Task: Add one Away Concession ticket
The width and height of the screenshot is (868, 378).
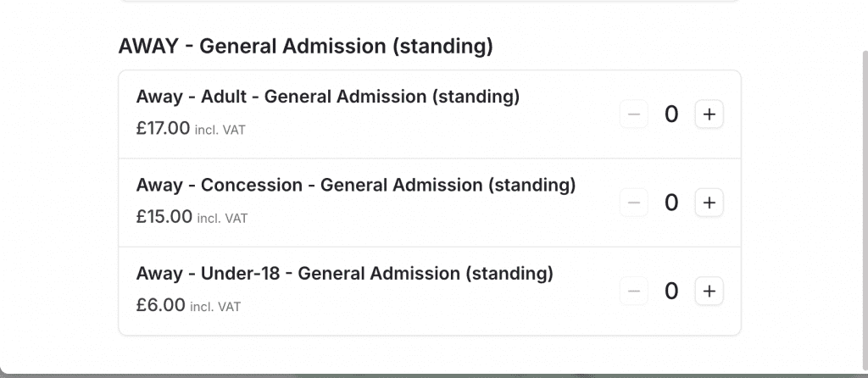Action: tap(709, 203)
